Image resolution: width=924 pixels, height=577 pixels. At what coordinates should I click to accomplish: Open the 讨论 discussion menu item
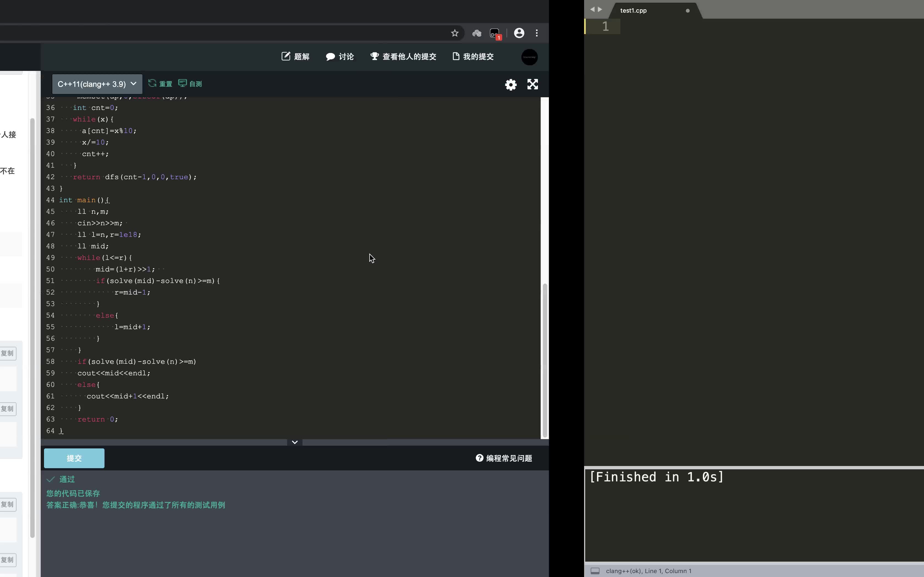[x=340, y=57]
